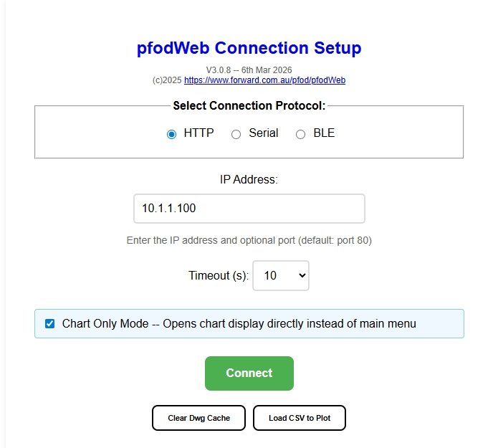Click the 'HTTP' label text
Image resolution: width=493 pixels, height=448 pixels.
[x=198, y=133]
